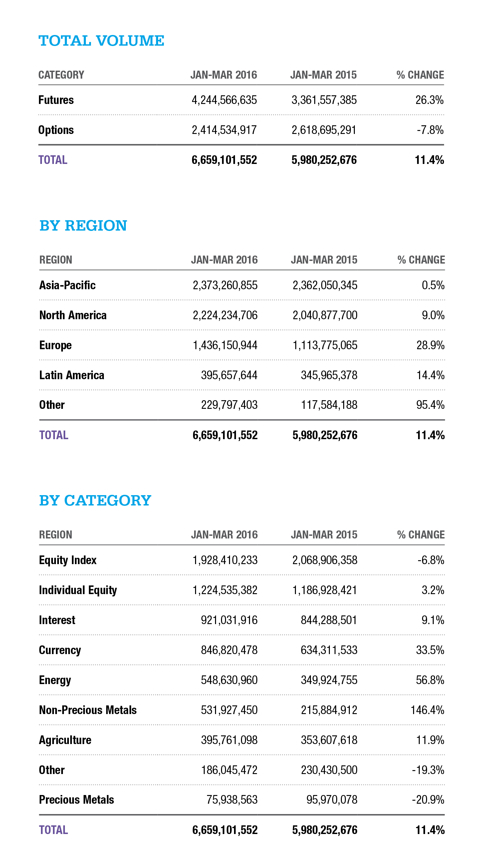This screenshot has height=868, width=477.
Task: Select the Asia-Pacific region label
Action: click(67, 285)
